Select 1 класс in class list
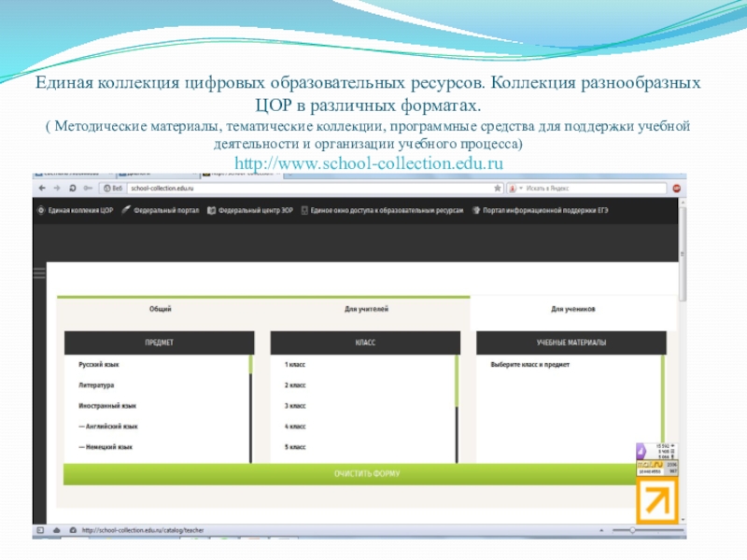 pos(295,365)
